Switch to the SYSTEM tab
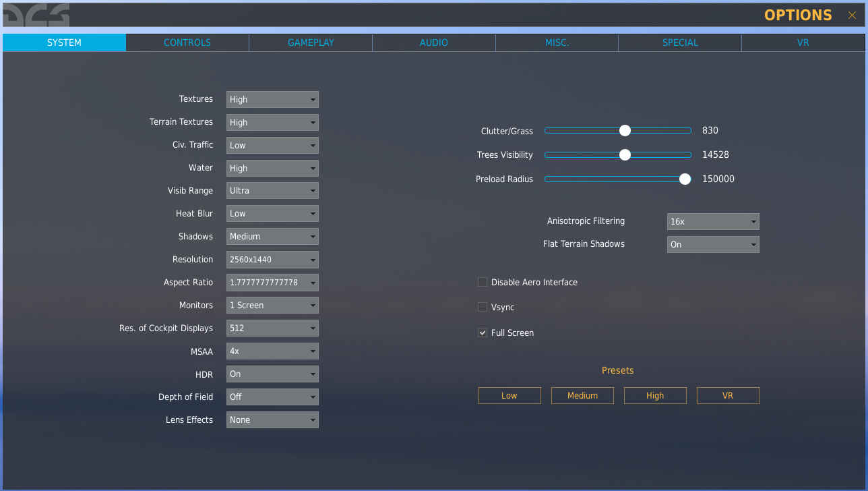The height and width of the screenshot is (491, 868). [64, 42]
